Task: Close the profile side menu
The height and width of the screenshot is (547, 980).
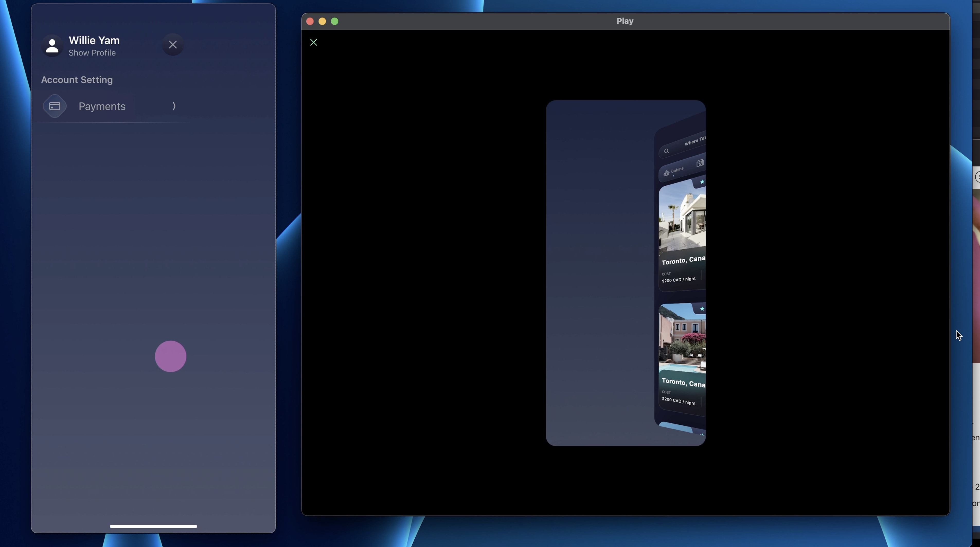Action: click(173, 45)
